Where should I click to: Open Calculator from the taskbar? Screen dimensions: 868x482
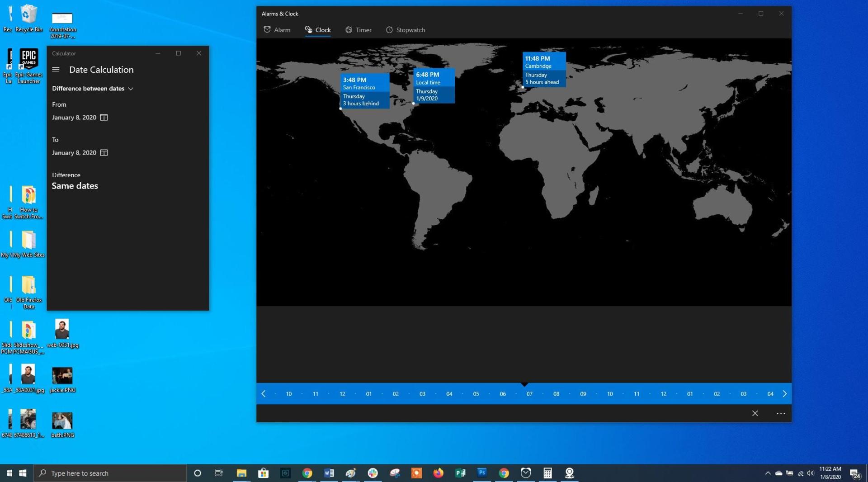pyautogui.click(x=547, y=473)
